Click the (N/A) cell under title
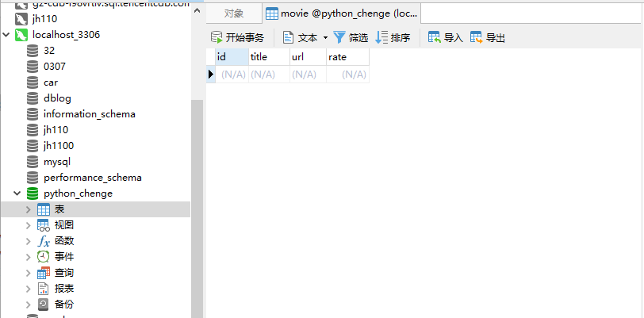The height and width of the screenshot is (318, 644). pyautogui.click(x=269, y=75)
